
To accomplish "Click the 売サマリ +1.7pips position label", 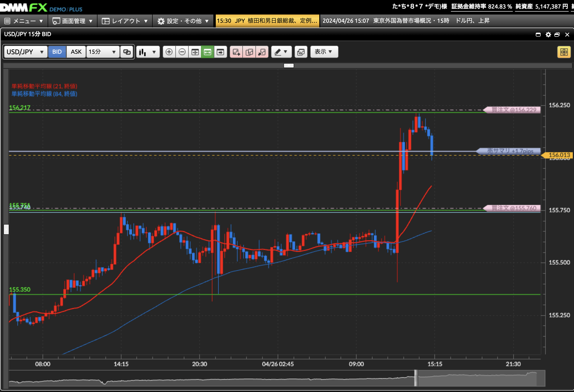I will click(x=508, y=151).
